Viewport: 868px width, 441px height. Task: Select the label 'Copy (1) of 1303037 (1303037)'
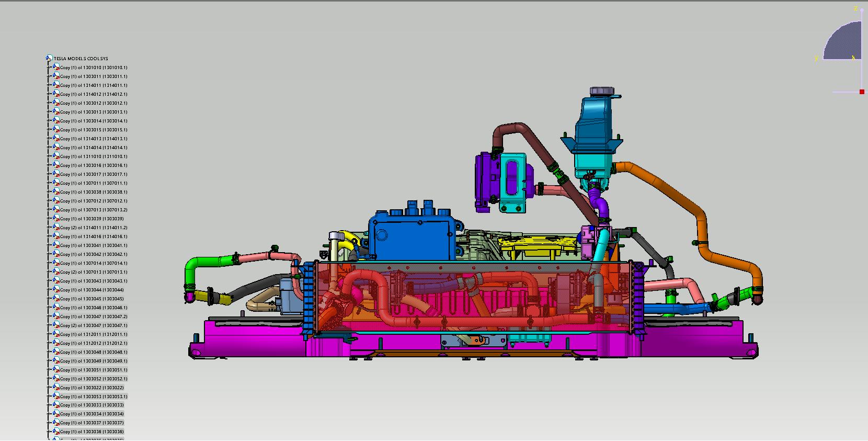click(92, 423)
